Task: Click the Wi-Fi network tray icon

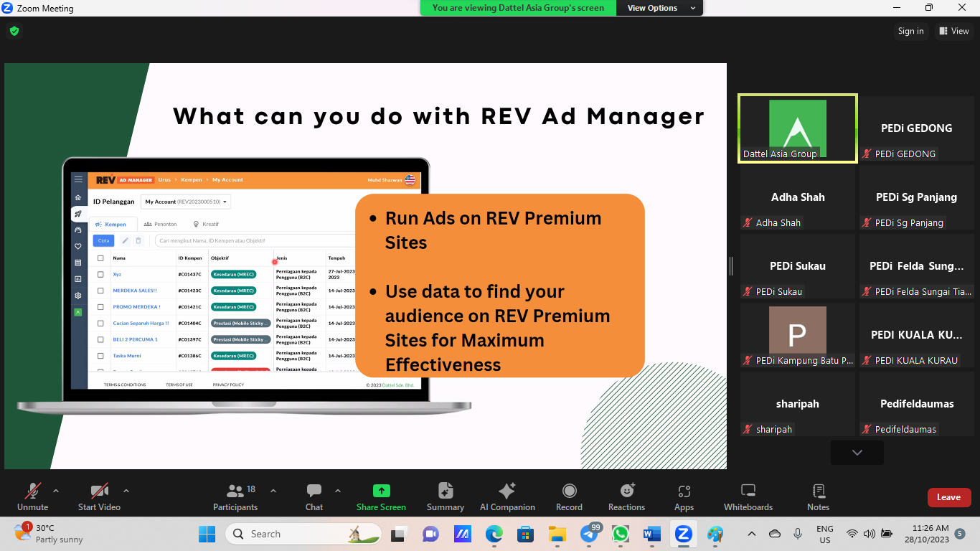Action: tap(852, 534)
